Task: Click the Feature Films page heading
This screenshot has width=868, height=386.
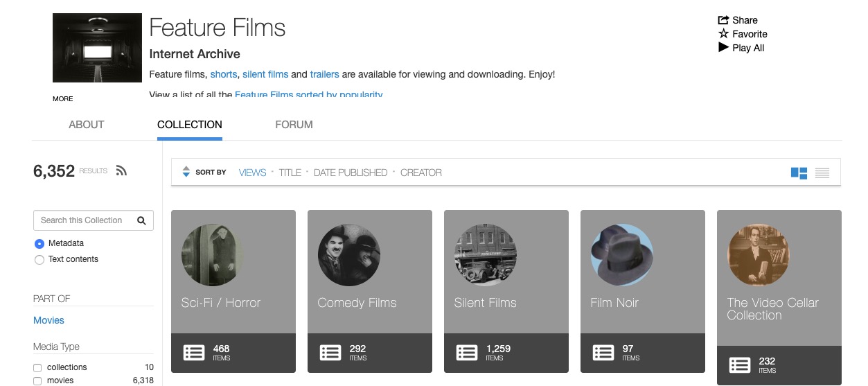Action: tap(218, 28)
